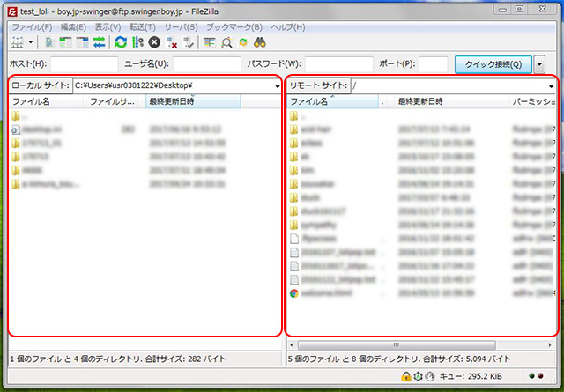Click the remote status text 合計サイズ: 5,094 バイト

[466, 359]
